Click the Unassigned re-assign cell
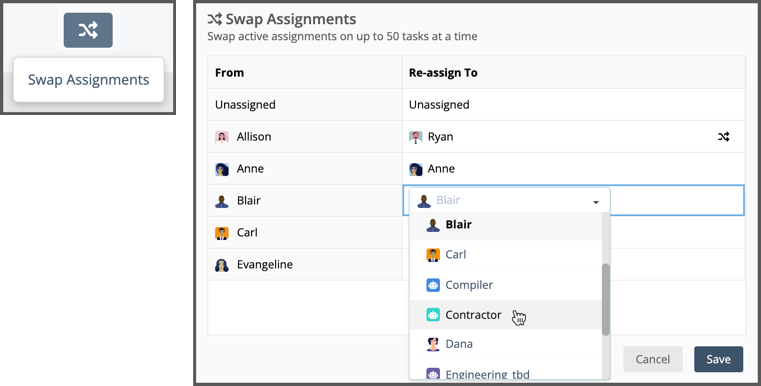 (574, 105)
